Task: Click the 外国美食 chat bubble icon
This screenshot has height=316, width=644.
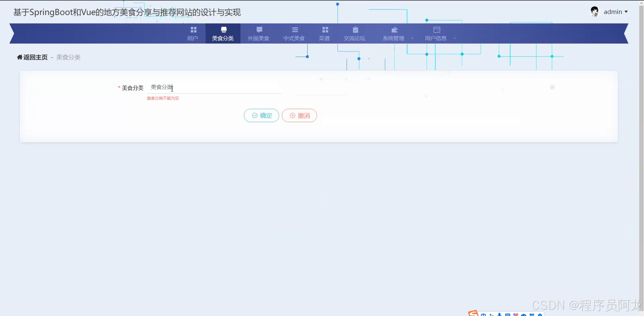Action: point(259,30)
